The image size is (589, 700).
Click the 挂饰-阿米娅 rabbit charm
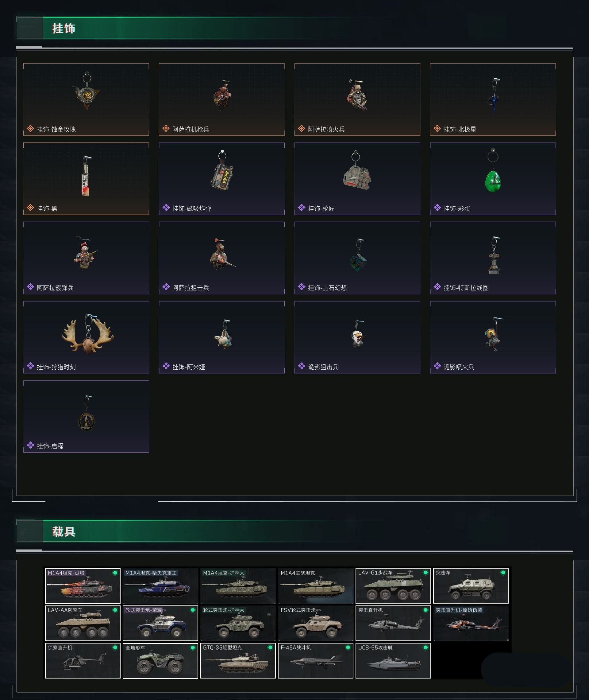pos(224,334)
